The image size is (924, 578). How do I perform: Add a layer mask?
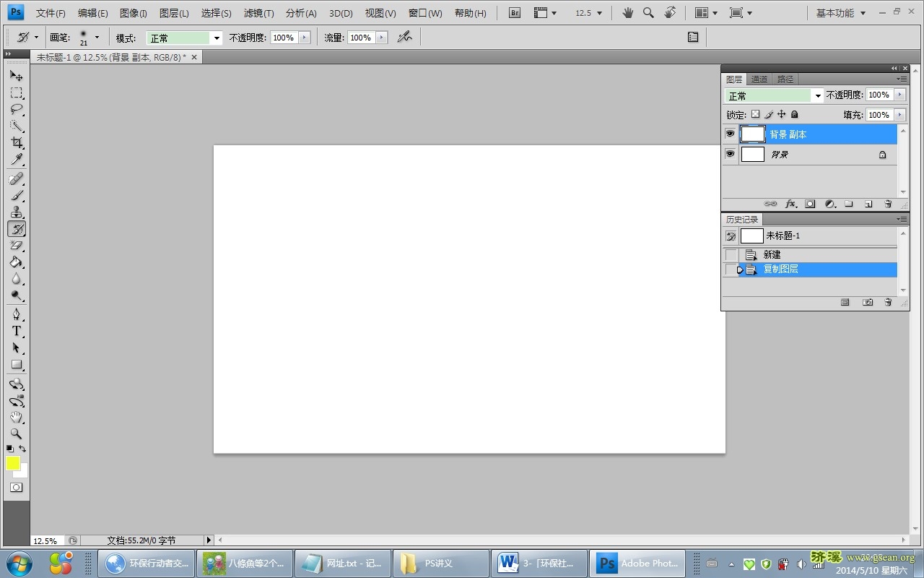(x=810, y=204)
